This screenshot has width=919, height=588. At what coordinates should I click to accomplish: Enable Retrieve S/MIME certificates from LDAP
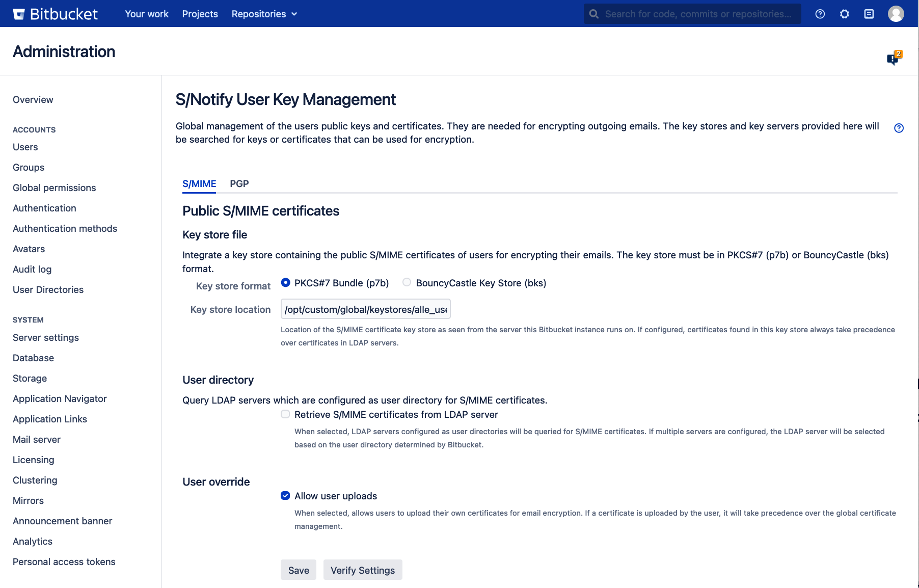285,414
